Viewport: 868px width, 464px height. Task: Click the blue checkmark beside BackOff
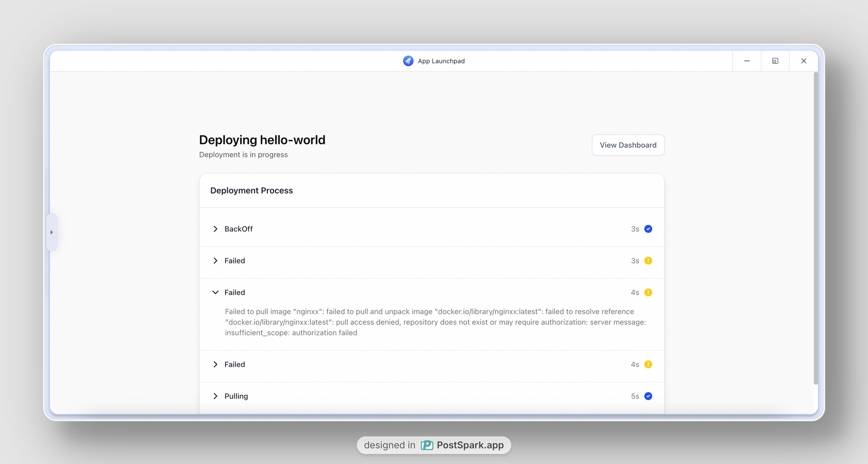(x=648, y=229)
